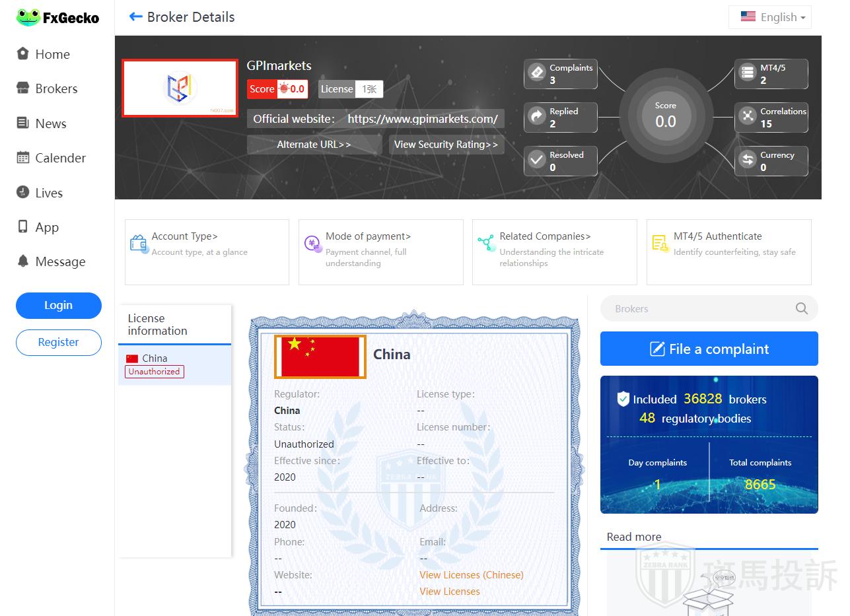Expand the Alternate URL list
The width and height of the screenshot is (850, 616).
tap(314, 145)
